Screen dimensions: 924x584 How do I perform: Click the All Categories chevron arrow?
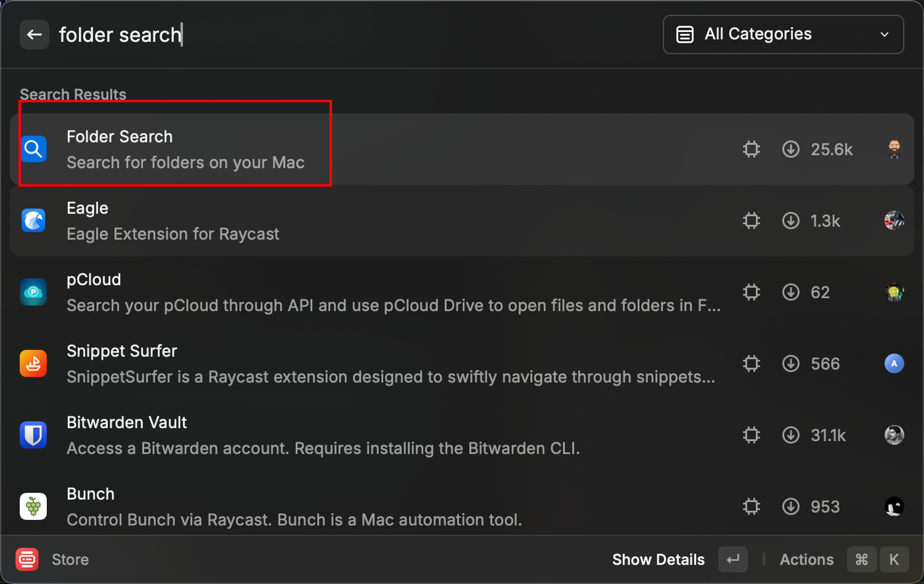pyautogui.click(x=885, y=34)
